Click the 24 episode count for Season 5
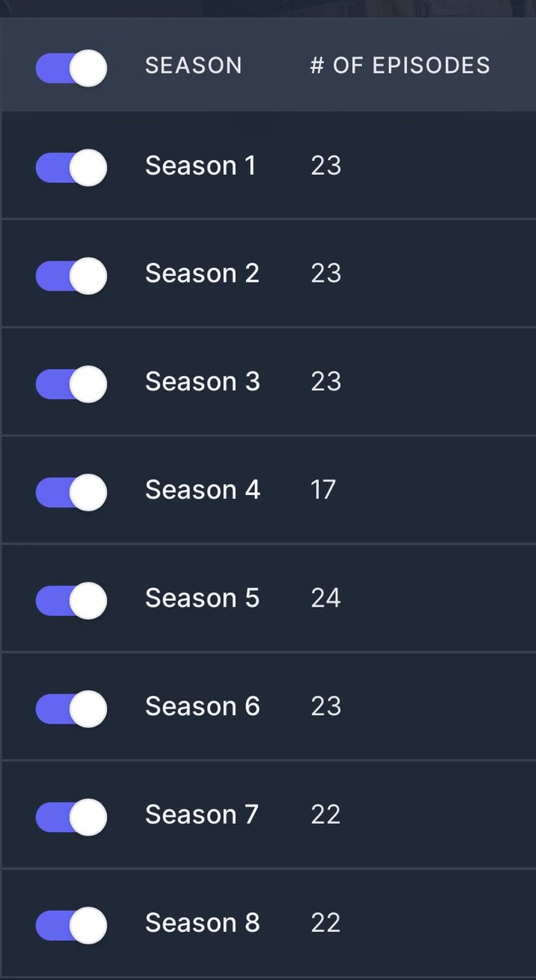The width and height of the screenshot is (536, 980). [326, 599]
